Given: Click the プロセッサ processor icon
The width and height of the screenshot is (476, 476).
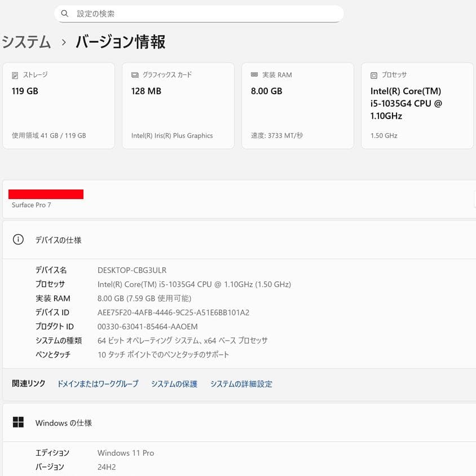Looking at the screenshot, I should [x=373, y=74].
